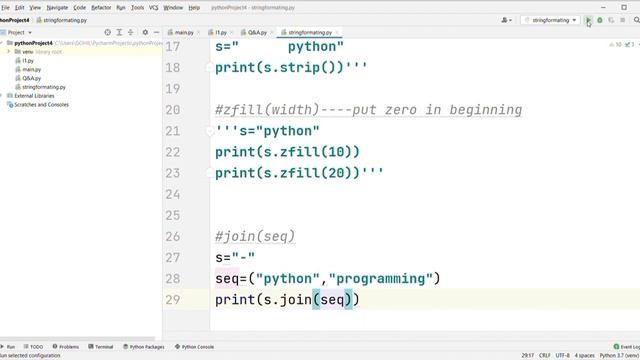Run with coverage icon in toolbar

click(x=611, y=20)
